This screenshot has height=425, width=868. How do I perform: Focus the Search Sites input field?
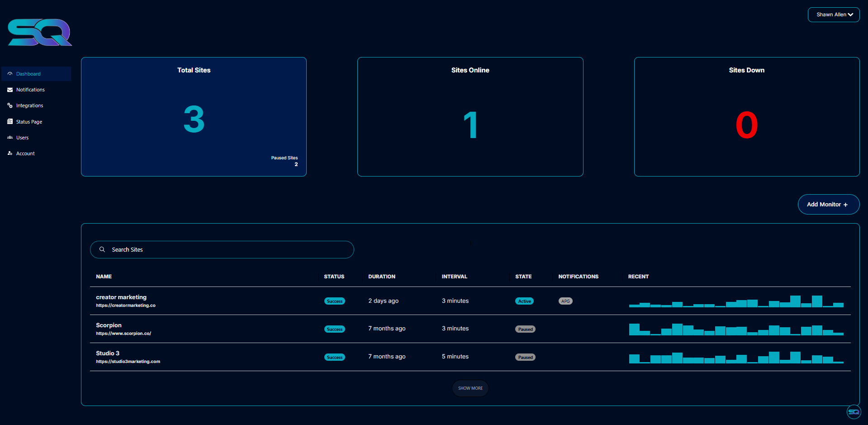(x=222, y=249)
